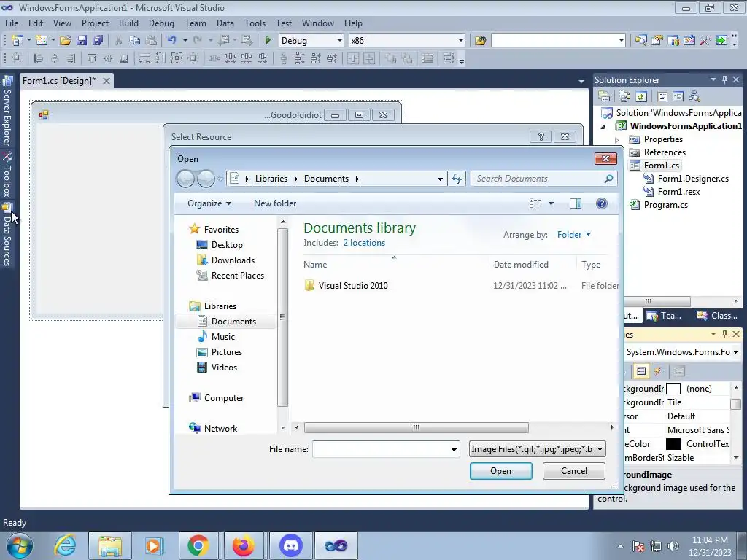The height and width of the screenshot is (560, 747).
Task: Click the Properties panel Events lightning icon
Action: coord(657,371)
